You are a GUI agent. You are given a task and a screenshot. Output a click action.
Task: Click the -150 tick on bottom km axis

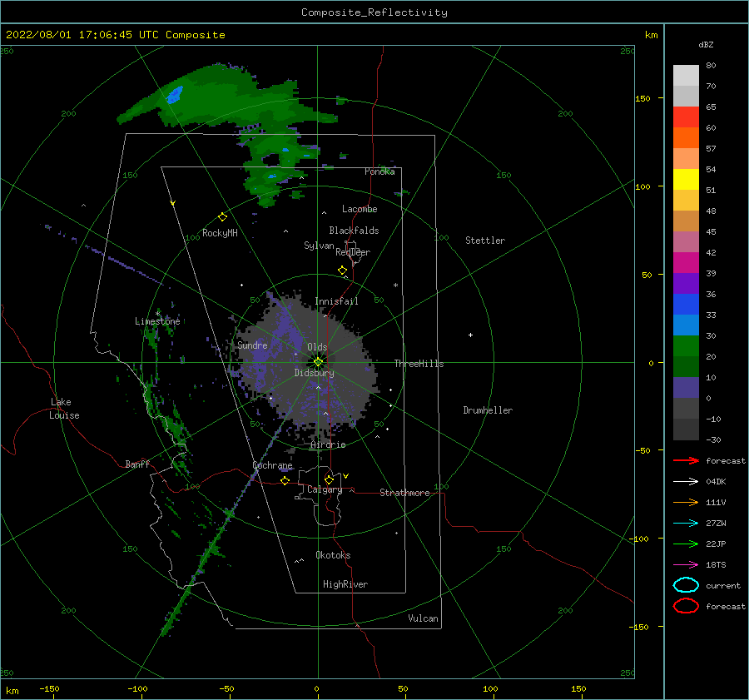(49, 688)
